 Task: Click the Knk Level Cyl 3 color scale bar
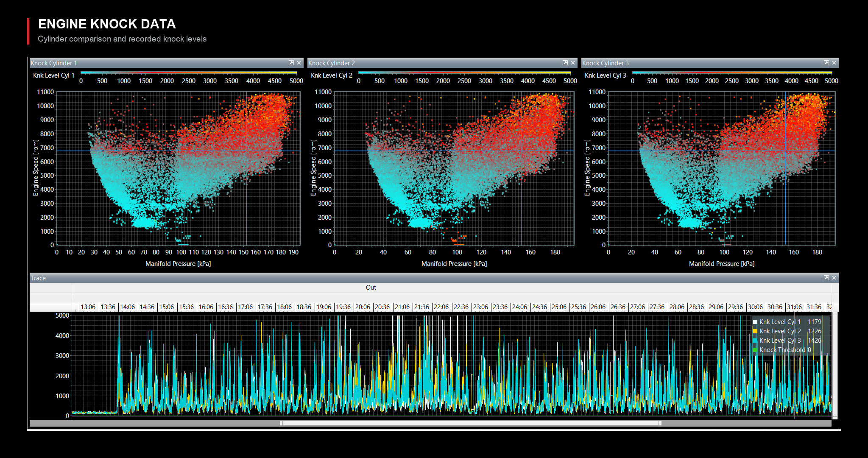tap(732, 73)
